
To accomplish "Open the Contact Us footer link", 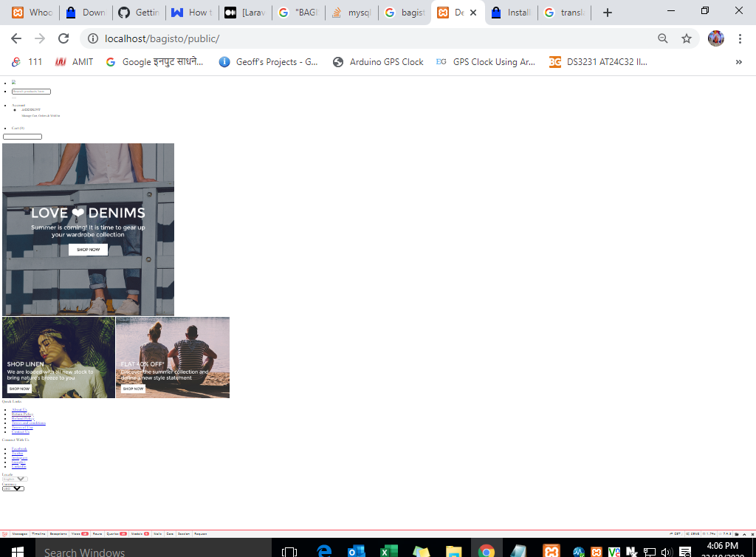I will pyautogui.click(x=20, y=431).
